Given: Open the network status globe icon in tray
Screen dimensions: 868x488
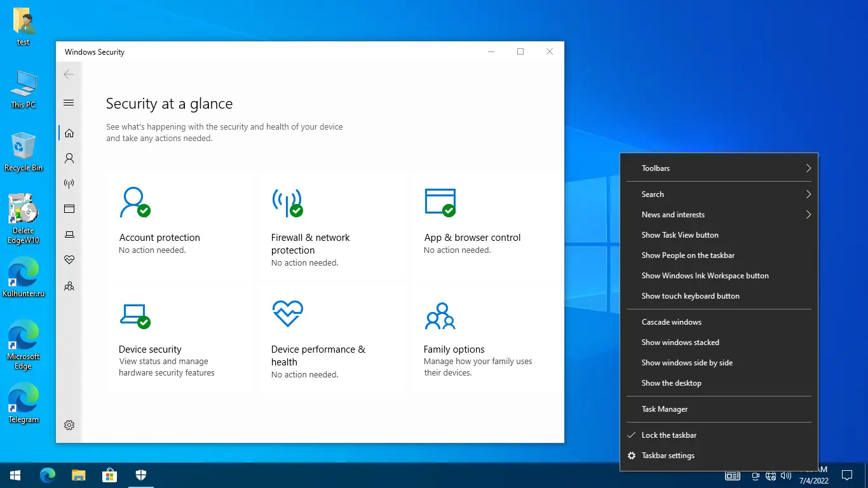Looking at the screenshot, I should click(771, 475).
